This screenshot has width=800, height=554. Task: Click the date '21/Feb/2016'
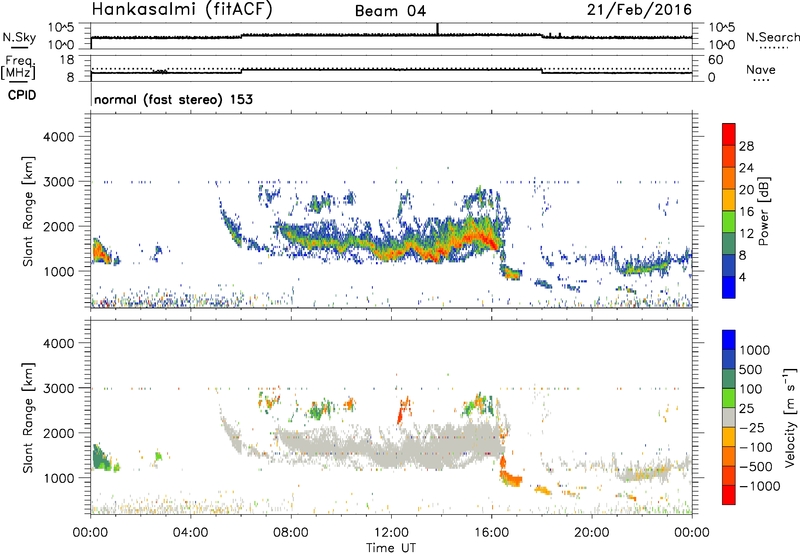click(x=639, y=9)
